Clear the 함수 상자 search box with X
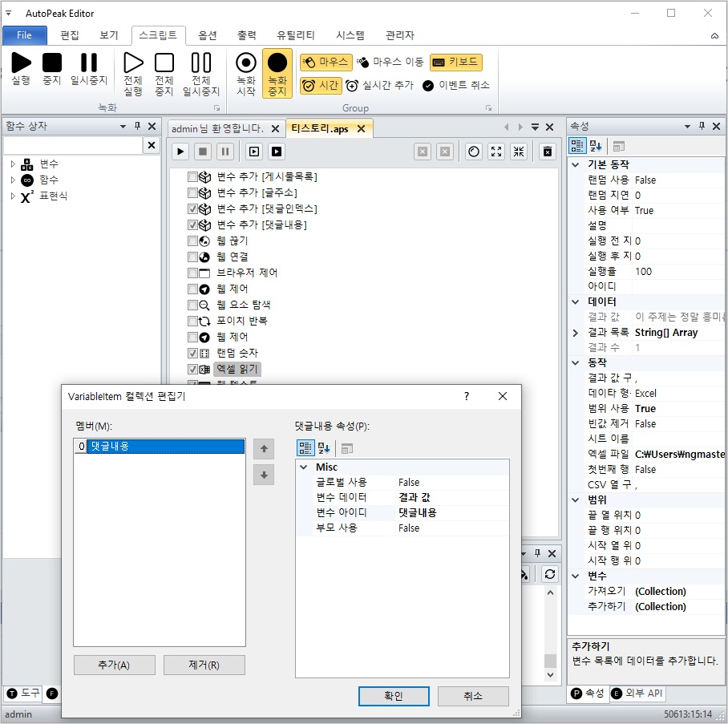 [152, 145]
